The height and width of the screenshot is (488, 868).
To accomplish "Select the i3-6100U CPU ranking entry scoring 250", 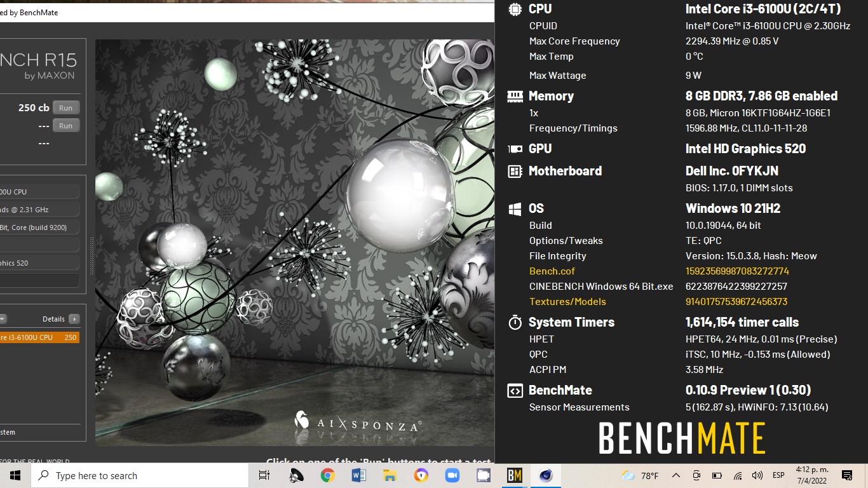I will point(39,337).
